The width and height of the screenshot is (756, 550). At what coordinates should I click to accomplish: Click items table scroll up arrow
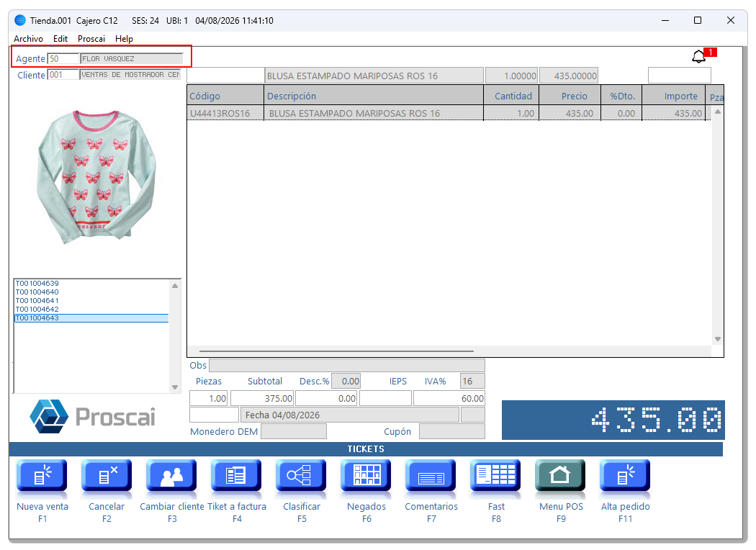tap(717, 112)
